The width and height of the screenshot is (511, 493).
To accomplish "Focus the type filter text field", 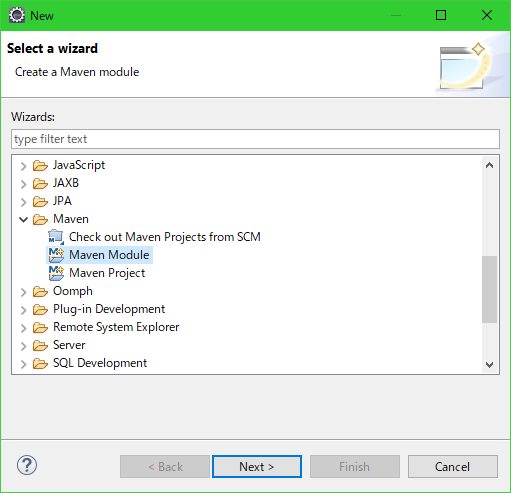I will 255,139.
